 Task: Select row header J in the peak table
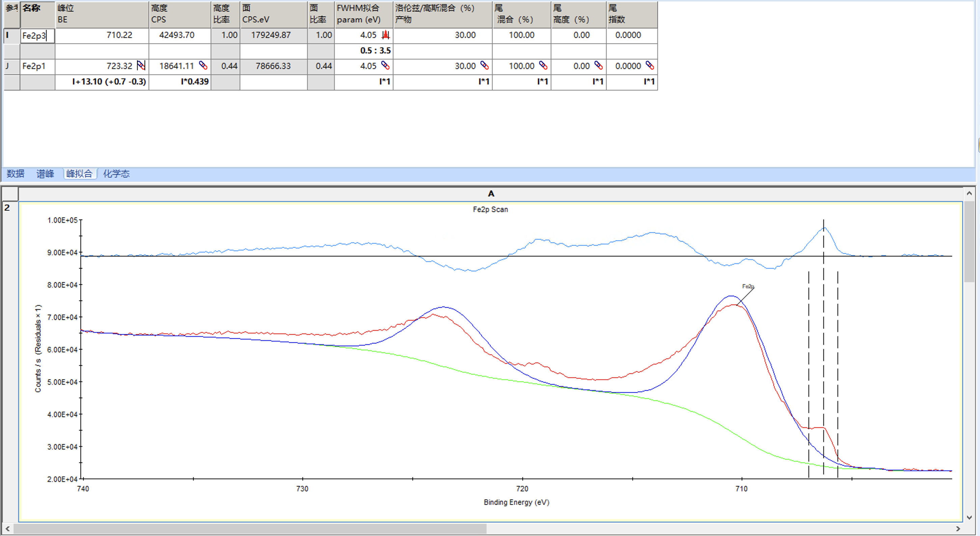click(x=11, y=66)
